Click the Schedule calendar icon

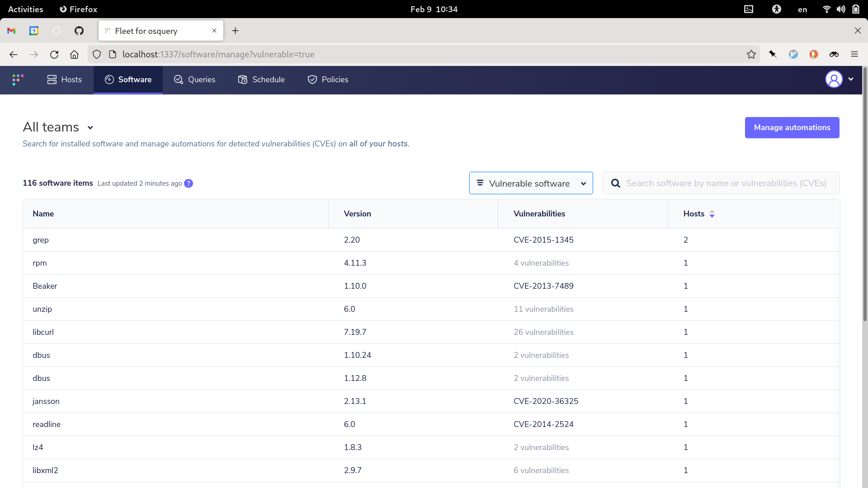(243, 80)
